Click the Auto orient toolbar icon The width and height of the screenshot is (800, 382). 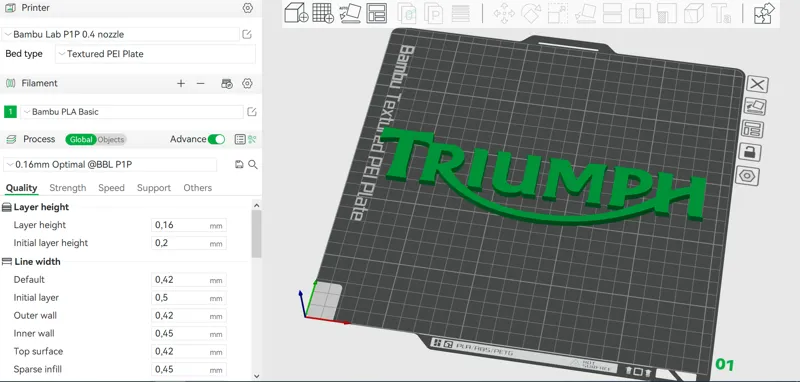pyautogui.click(x=351, y=13)
